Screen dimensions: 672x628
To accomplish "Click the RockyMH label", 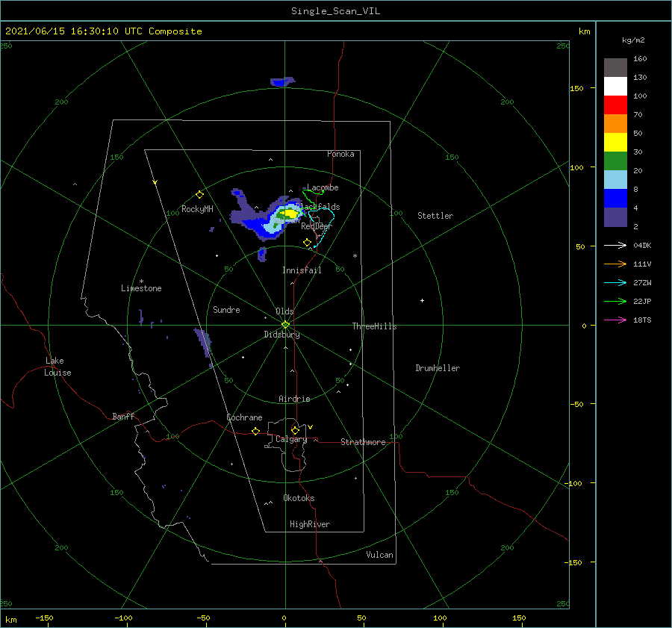I will (197, 209).
